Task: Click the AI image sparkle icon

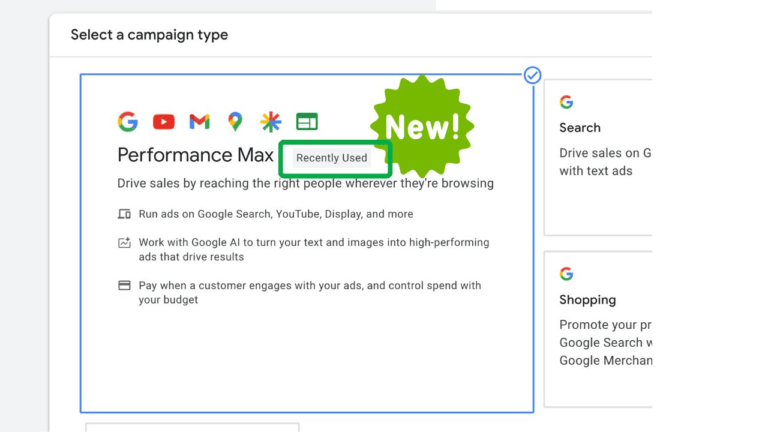Action: tap(124, 242)
